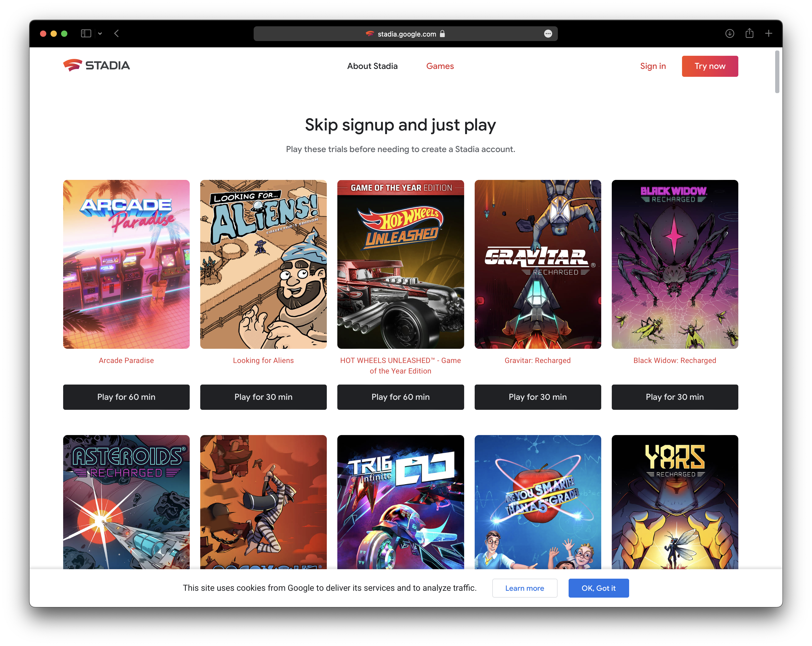Toggle the Safari sidebar icon

click(x=86, y=33)
